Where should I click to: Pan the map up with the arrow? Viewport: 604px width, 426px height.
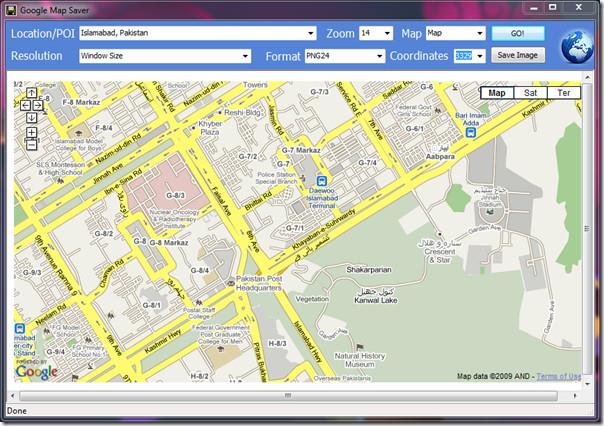tap(32, 92)
